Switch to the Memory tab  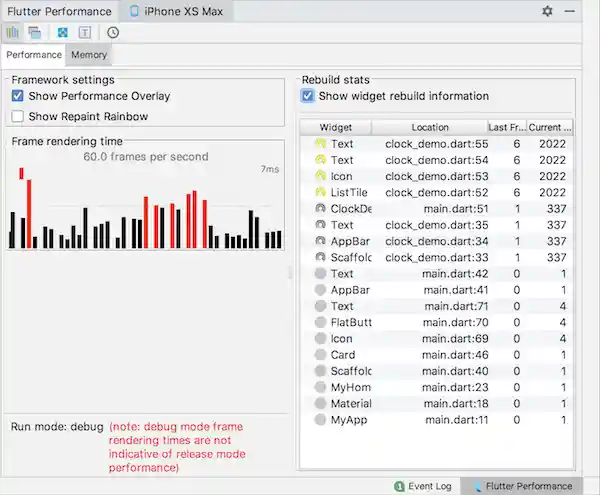89,55
